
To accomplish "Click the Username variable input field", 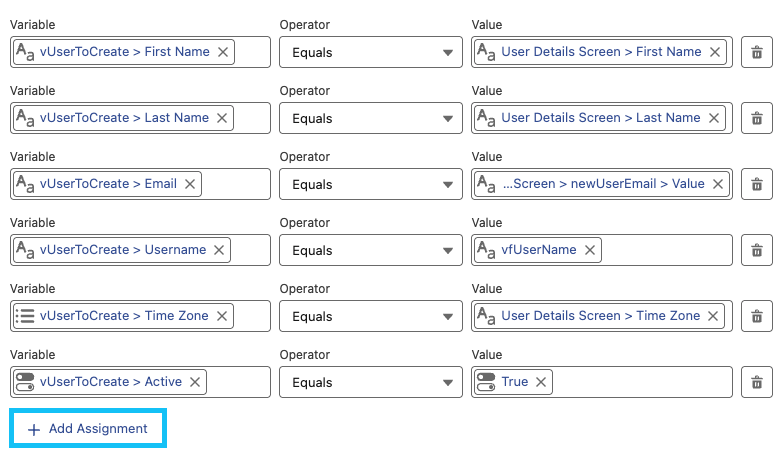I will 250,250.
